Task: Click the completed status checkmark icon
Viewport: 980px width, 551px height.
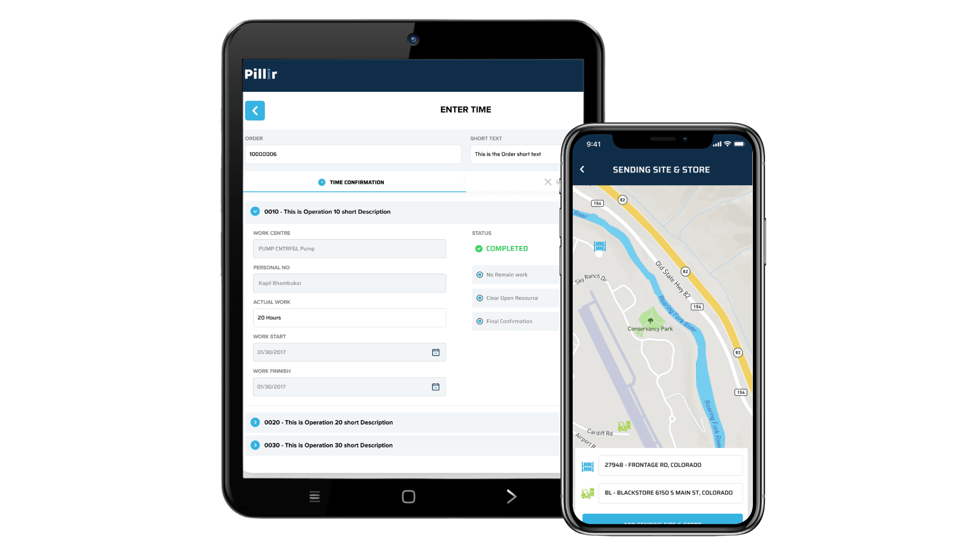Action: (479, 249)
